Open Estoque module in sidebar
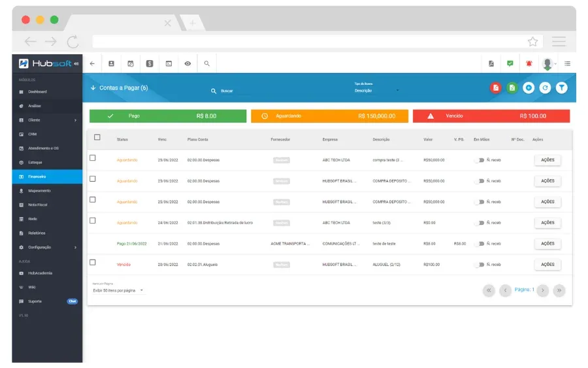588x368 pixels. 47,163
